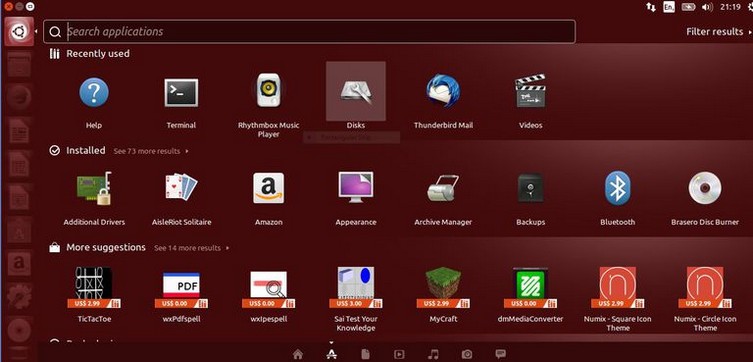Viewport: 753px width, 362px height.
Task: Open the highlighted Disks application
Action: 356,91
